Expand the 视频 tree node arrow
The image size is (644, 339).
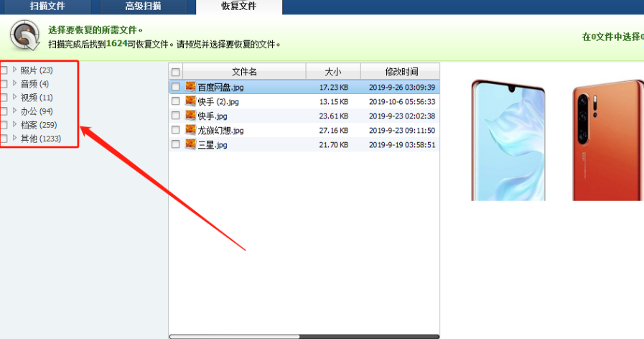(x=15, y=96)
